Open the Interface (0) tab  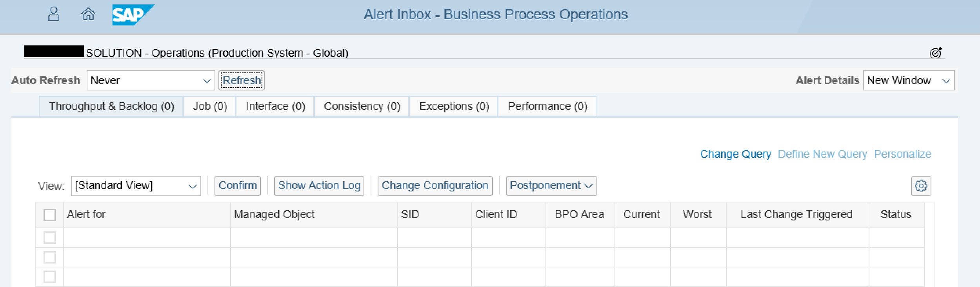pos(275,106)
